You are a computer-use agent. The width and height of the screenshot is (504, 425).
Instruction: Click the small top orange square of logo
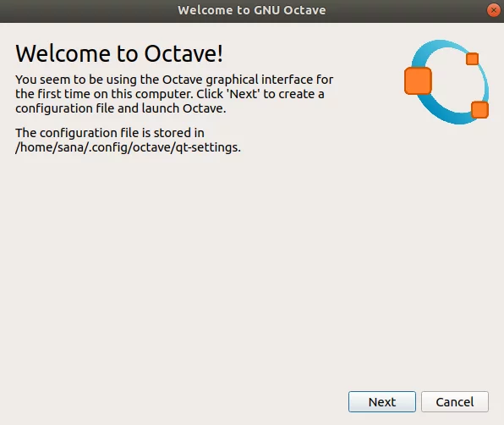click(472, 59)
